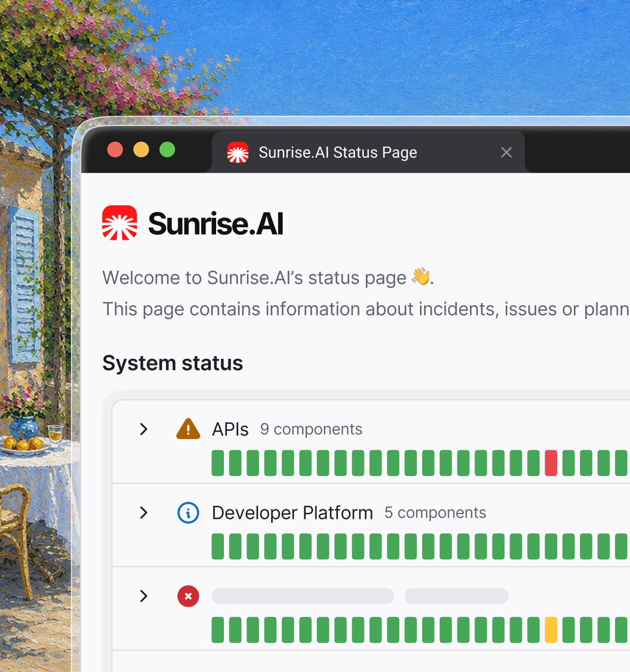Viewport: 630px width, 672px height.
Task: Click the Sunrise.AI wordmark text
Action: 216,223
